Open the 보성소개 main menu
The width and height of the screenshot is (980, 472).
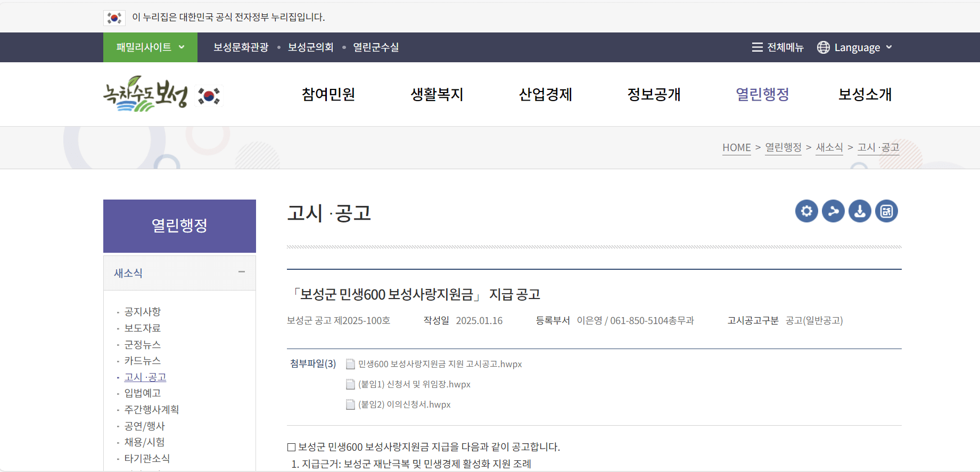pyautogui.click(x=865, y=94)
